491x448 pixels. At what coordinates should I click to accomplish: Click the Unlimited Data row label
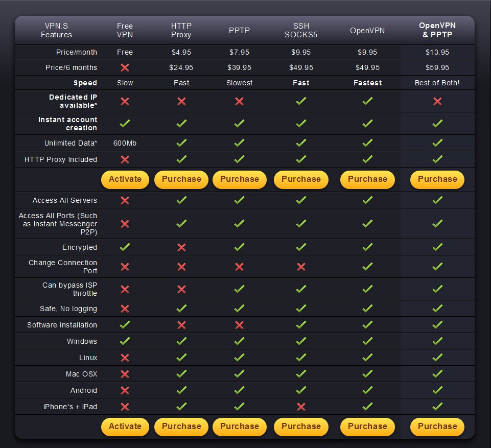pos(71,143)
